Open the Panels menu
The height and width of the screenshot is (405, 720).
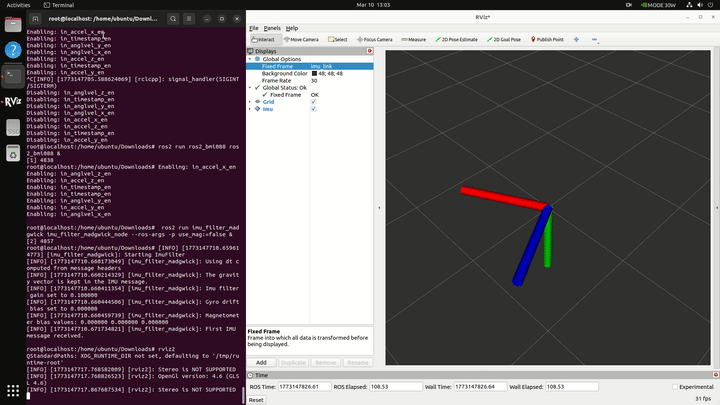tap(271, 28)
